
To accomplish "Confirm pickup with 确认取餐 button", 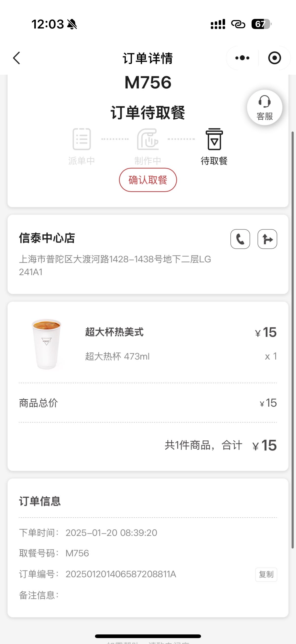I will tap(148, 180).
